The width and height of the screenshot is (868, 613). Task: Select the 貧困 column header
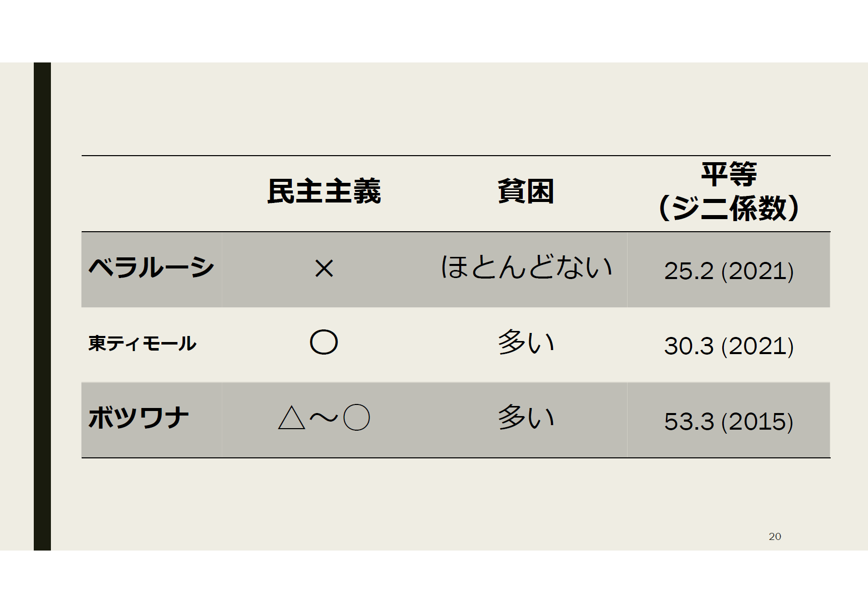[526, 192]
